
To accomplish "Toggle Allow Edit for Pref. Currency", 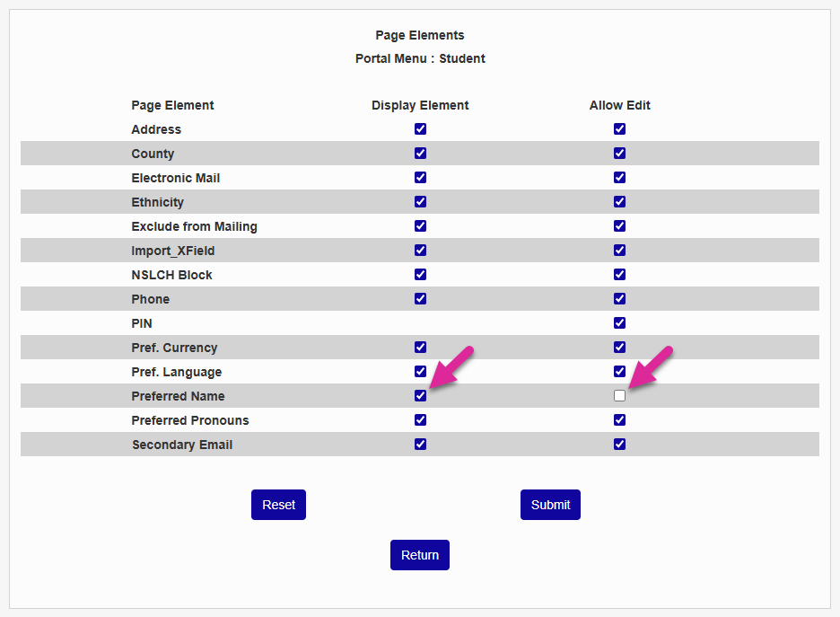I will (x=620, y=348).
